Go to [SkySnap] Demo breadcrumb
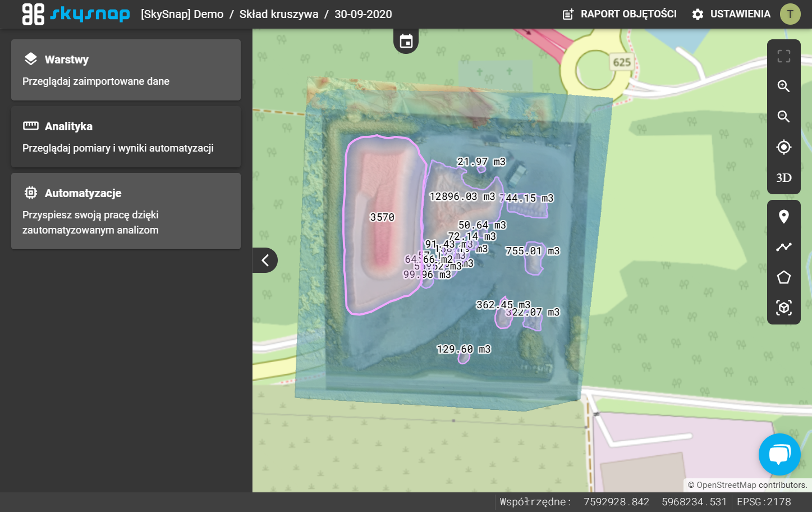The width and height of the screenshot is (812, 512). pyautogui.click(x=182, y=14)
